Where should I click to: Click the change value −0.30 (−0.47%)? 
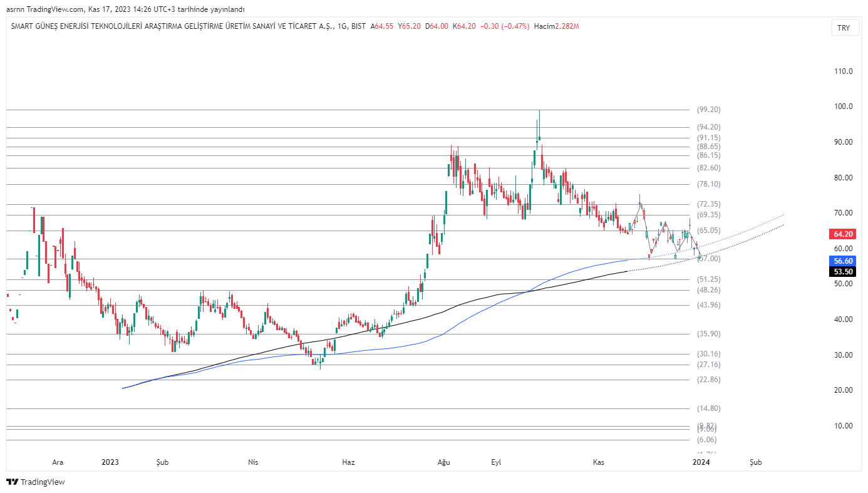(505, 26)
